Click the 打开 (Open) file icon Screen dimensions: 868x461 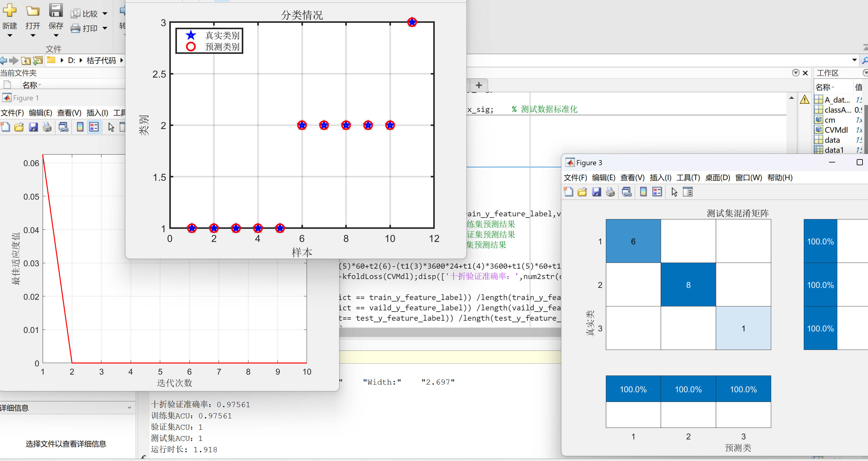tap(32, 10)
